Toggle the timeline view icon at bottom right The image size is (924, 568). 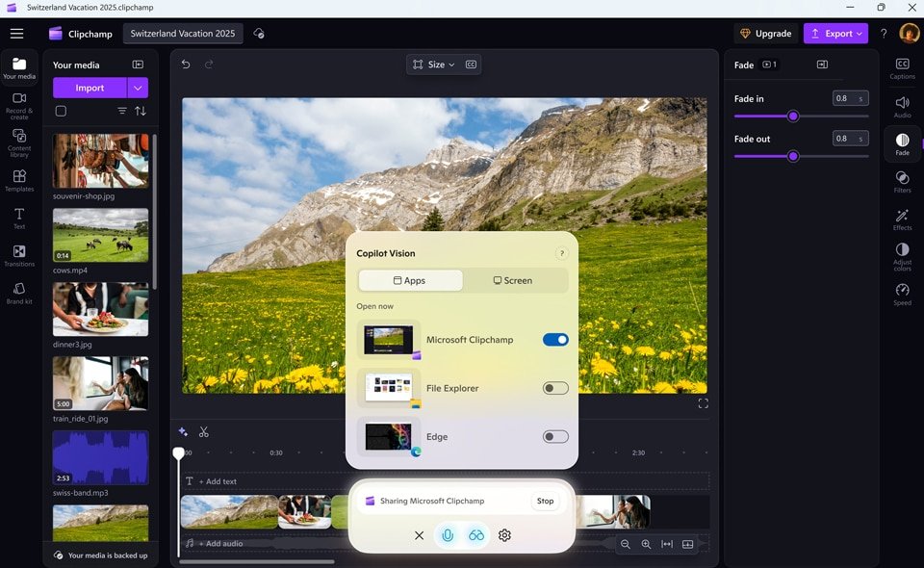pyautogui.click(x=687, y=544)
